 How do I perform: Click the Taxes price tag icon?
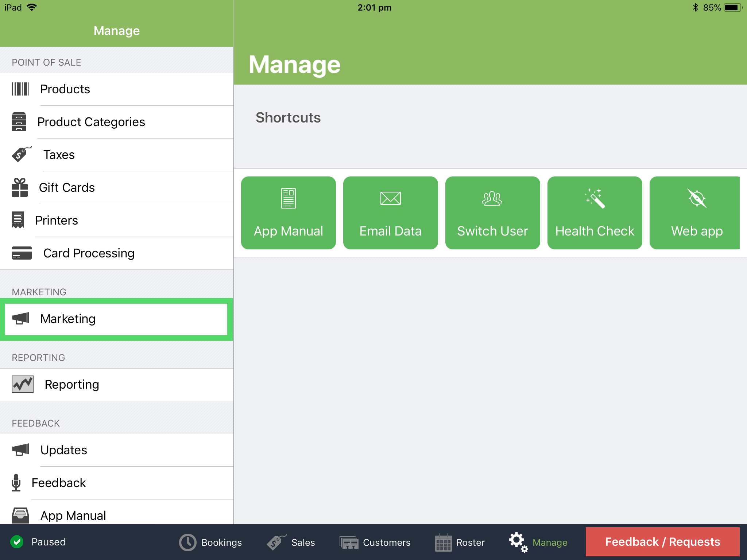(22, 154)
